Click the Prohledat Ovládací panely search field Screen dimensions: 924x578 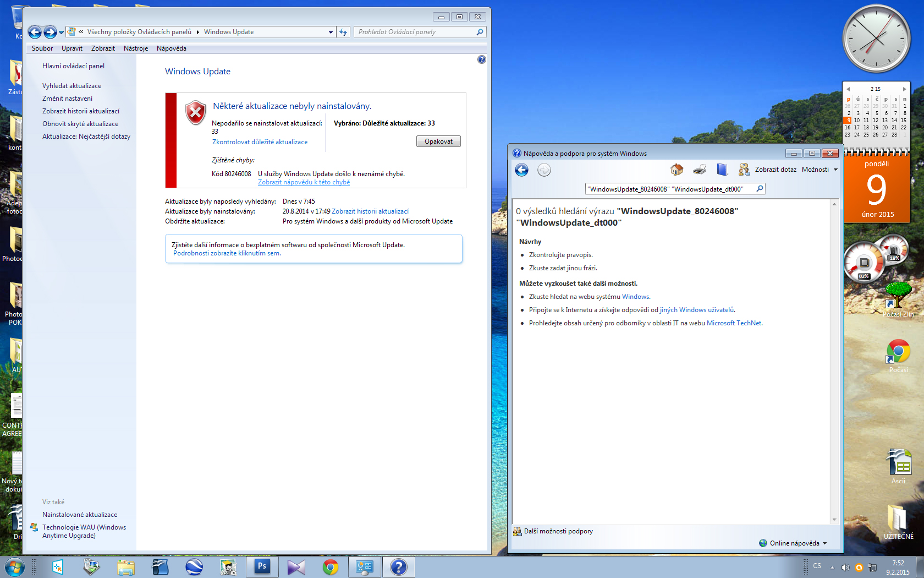[415, 32]
